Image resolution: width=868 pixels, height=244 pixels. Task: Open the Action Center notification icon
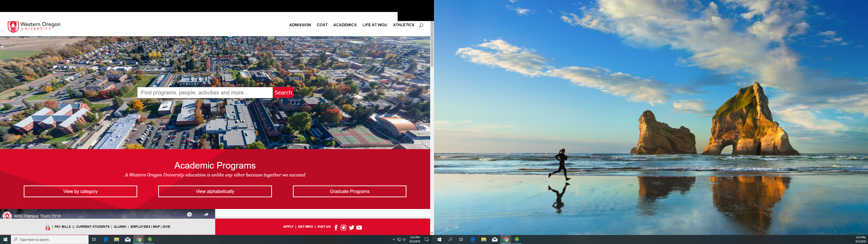427,240
